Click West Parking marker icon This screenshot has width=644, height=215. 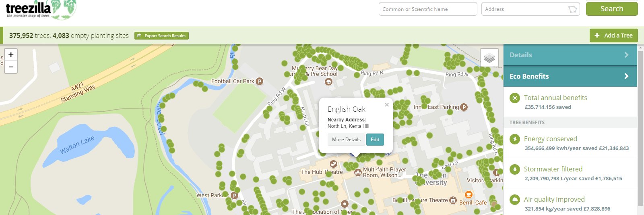[x=234, y=196]
